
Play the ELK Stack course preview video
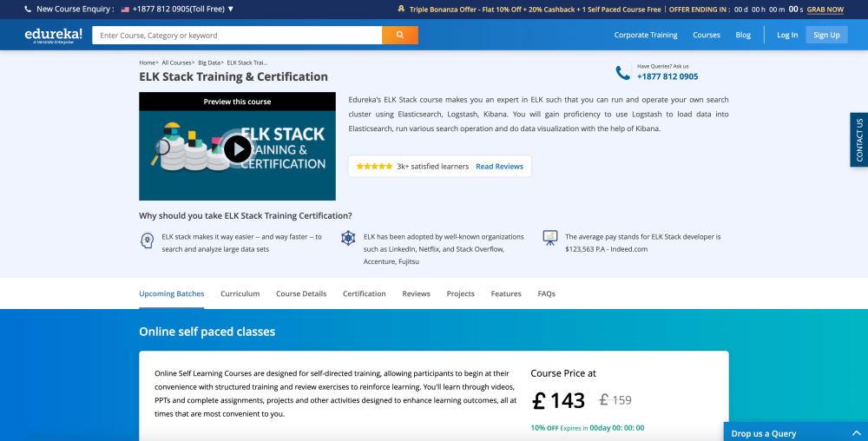click(237, 149)
